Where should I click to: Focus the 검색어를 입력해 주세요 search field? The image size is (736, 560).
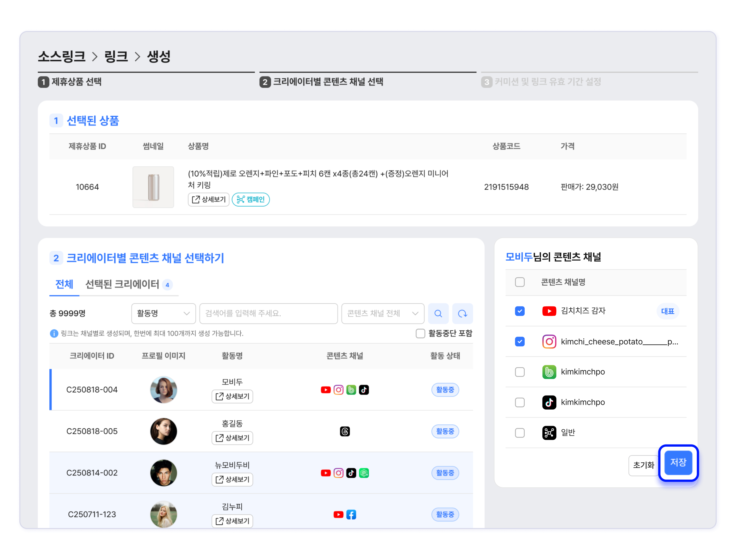tap(268, 313)
